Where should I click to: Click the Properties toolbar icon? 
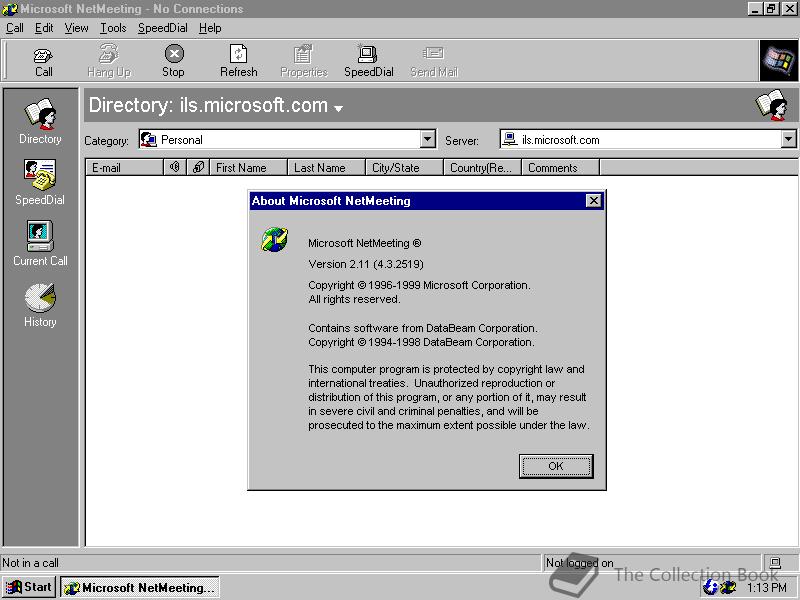pyautogui.click(x=304, y=61)
